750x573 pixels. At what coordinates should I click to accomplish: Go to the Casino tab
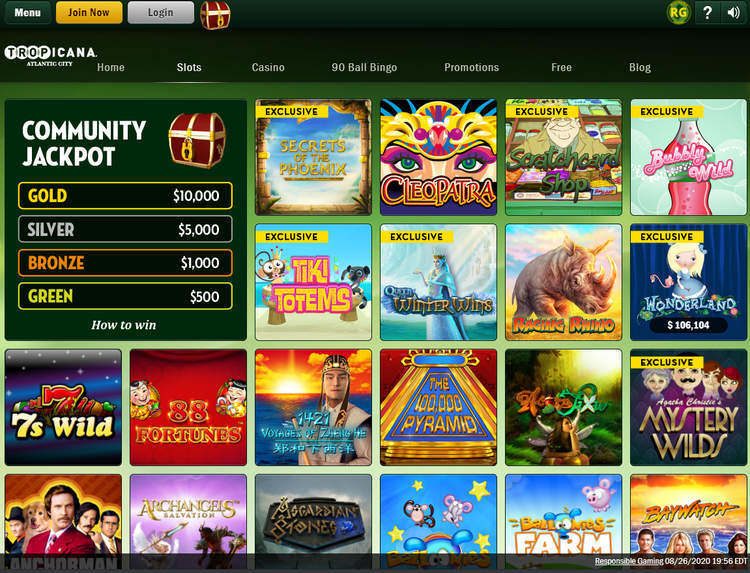click(268, 67)
